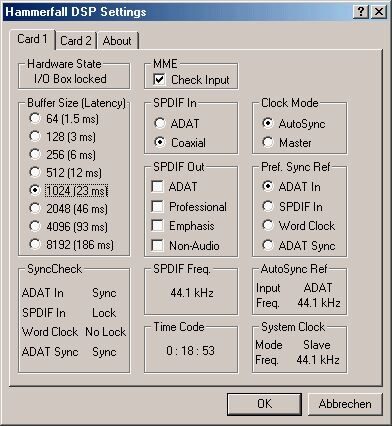The image size is (392, 426).
Task: Click AutoSync Ref Input ADAT value
Action: [318, 288]
